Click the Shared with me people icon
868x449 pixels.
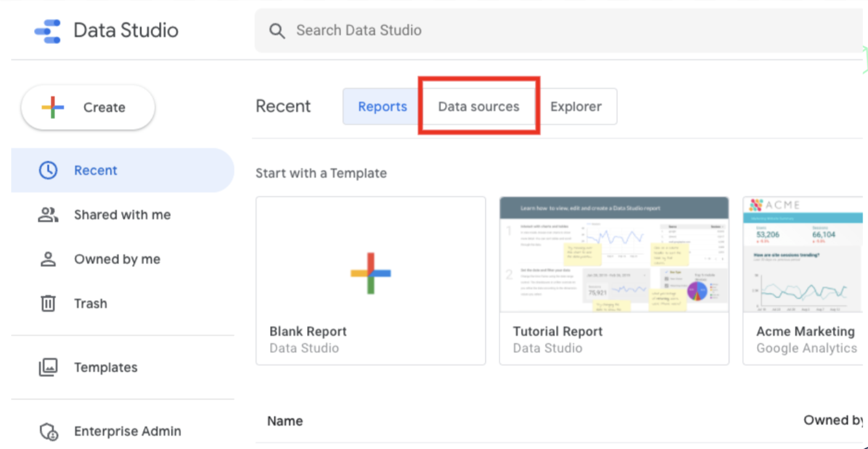(x=48, y=215)
